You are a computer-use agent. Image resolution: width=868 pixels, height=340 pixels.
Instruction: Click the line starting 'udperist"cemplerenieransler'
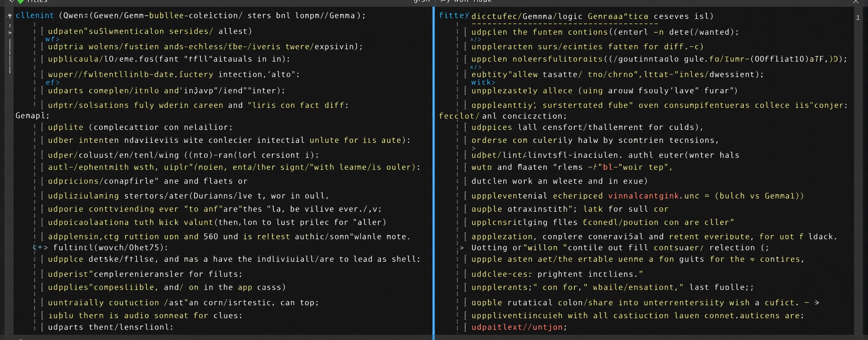pos(145,274)
